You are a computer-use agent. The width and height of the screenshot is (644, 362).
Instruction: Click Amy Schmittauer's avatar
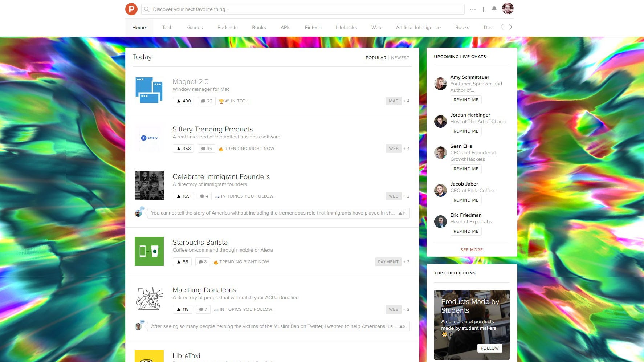[440, 84]
